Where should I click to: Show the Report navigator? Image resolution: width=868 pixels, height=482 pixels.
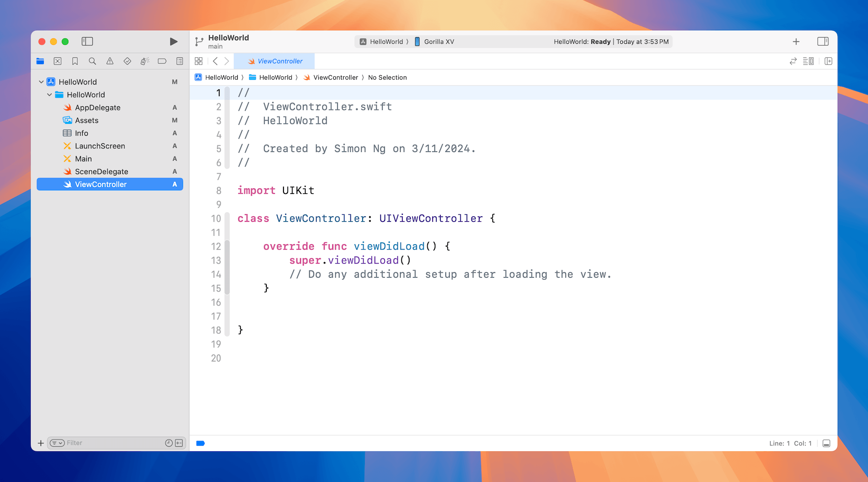(x=179, y=61)
